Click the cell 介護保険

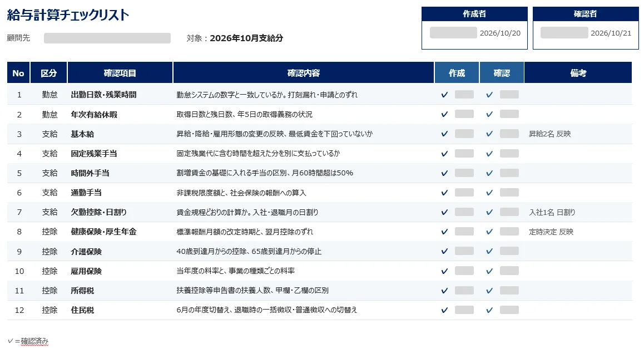click(x=86, y=251)
